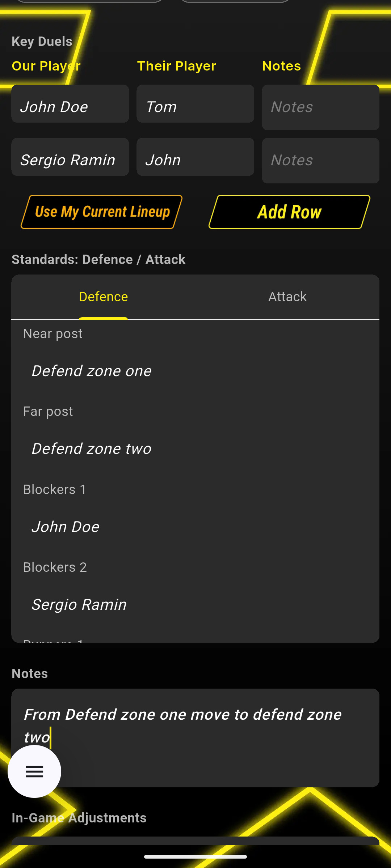Edit Blockers 1 field John Doe
391x868 pixels.
195,527
